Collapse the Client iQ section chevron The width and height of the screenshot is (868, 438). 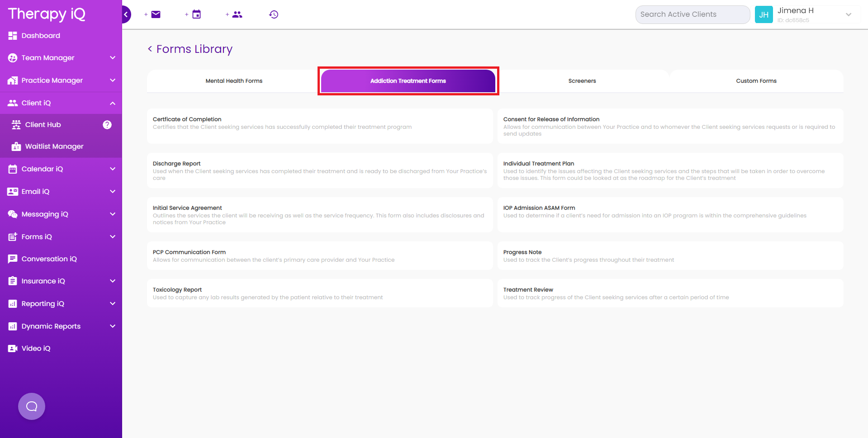113,103
